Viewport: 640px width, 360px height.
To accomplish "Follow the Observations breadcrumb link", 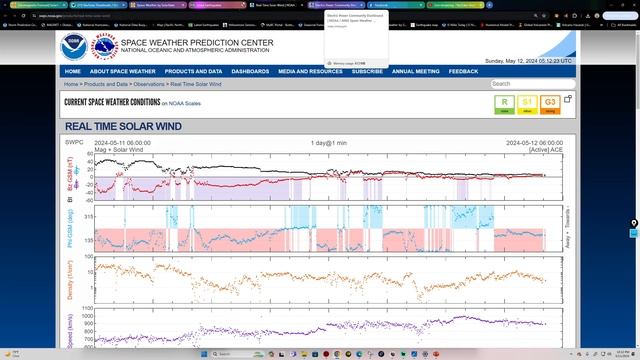I will pos(149,84).
